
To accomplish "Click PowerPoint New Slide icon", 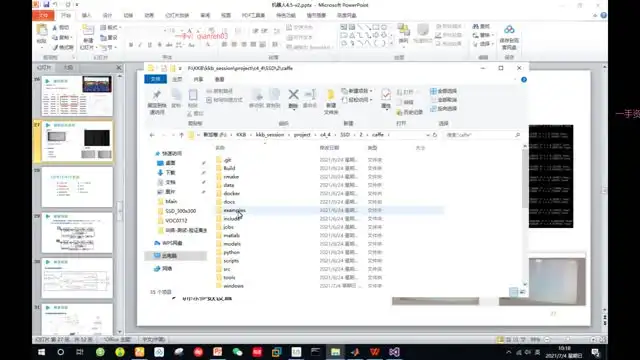I will click(88, 30).
